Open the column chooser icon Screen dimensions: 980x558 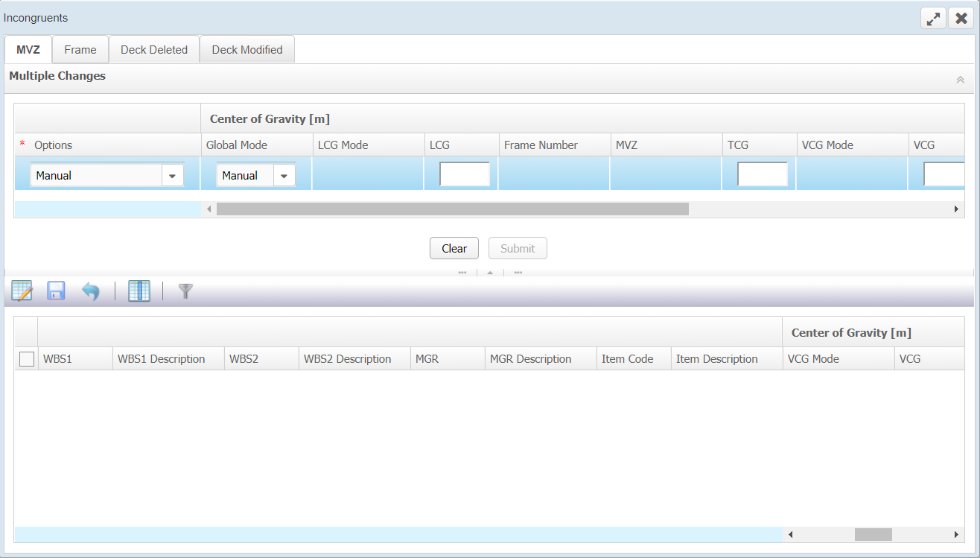pos(139,291)
